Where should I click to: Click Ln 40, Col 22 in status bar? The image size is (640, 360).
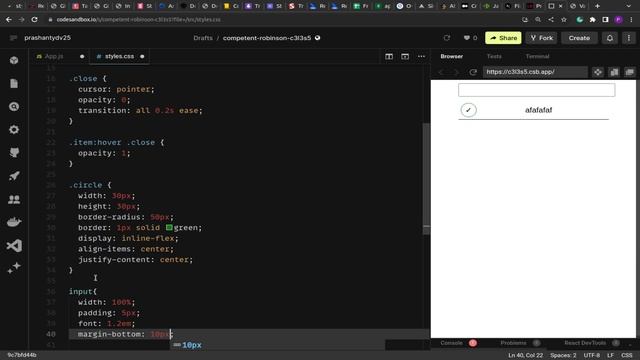point(525,355)
